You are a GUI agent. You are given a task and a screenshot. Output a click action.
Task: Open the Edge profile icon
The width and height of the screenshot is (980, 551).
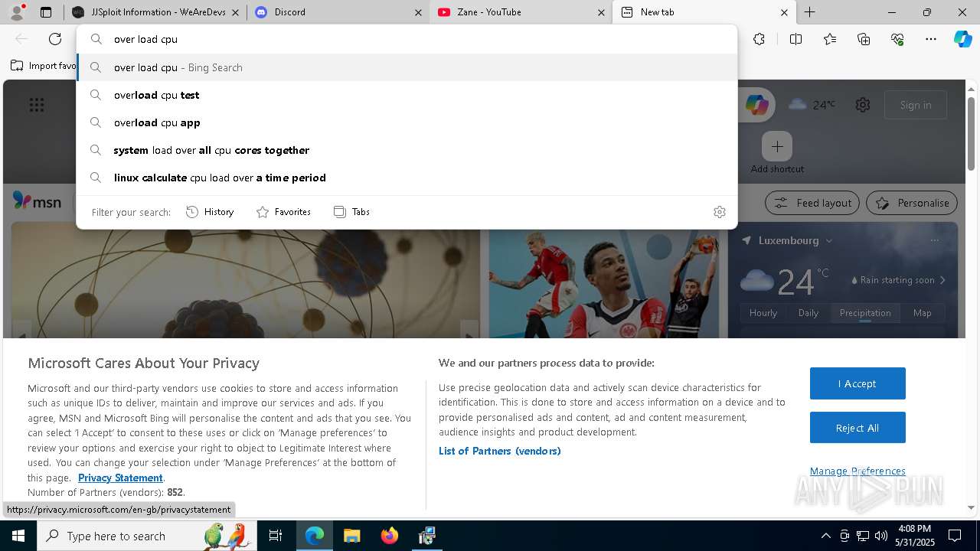17,11
